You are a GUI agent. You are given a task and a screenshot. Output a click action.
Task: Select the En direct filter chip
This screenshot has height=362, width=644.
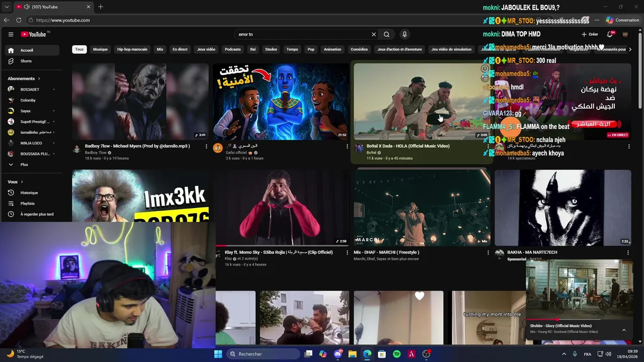180,49
